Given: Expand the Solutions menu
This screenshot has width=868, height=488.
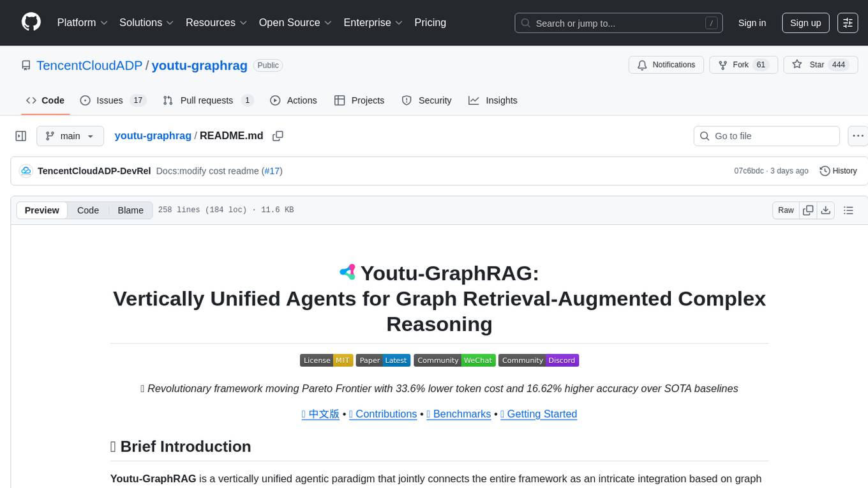Looking at the screenshot, I should tap(146, 22).
